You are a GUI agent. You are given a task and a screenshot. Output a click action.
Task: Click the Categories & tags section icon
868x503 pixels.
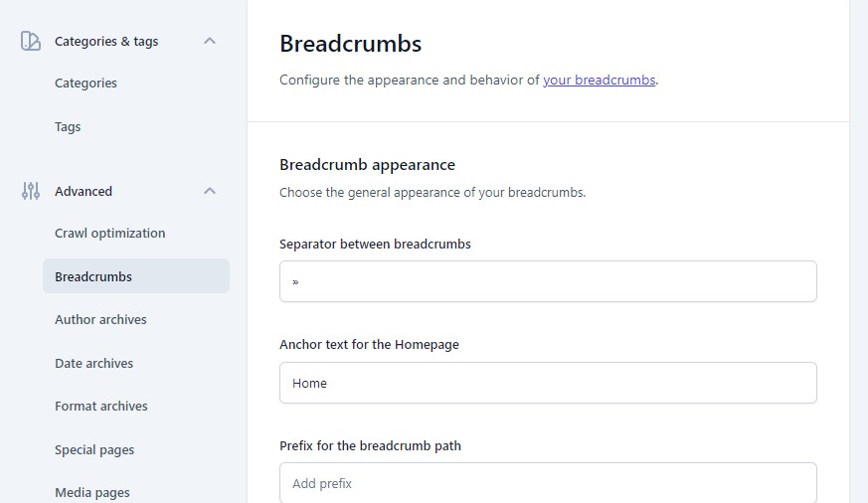click(x=31, y=41)
